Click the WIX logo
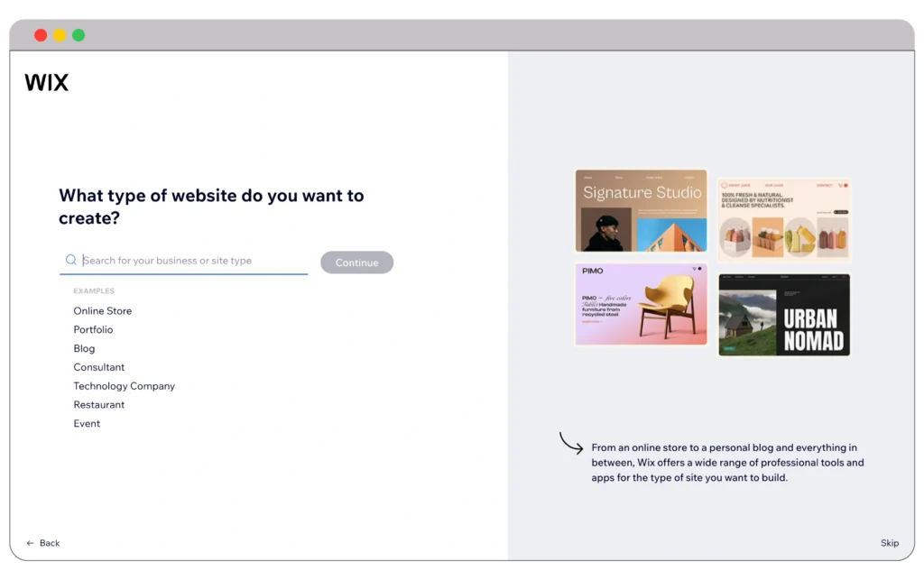924x580 pixels. pos(46,82)
